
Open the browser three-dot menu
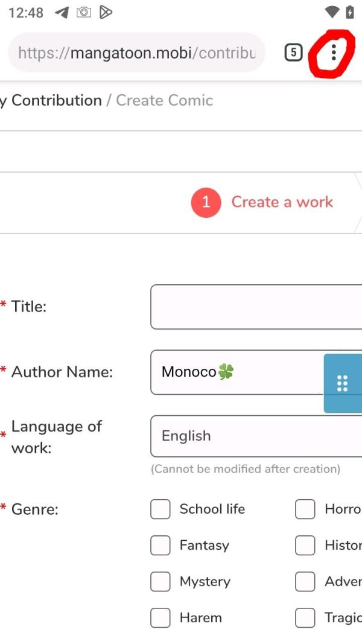tap(333, 52)
